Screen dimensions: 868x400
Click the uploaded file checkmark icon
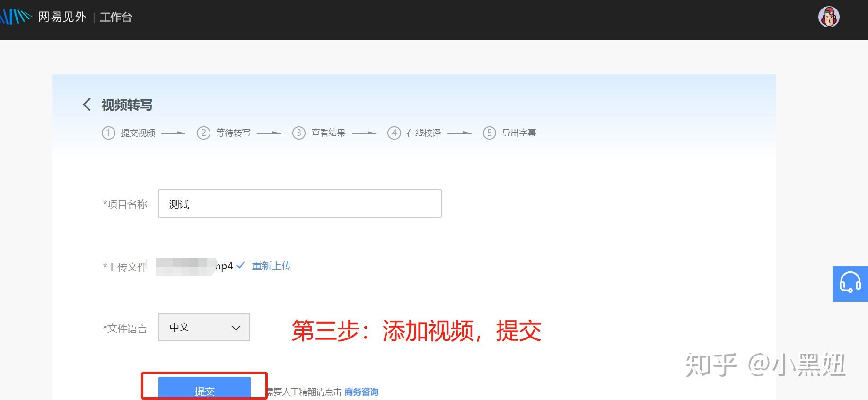[240, 266]
